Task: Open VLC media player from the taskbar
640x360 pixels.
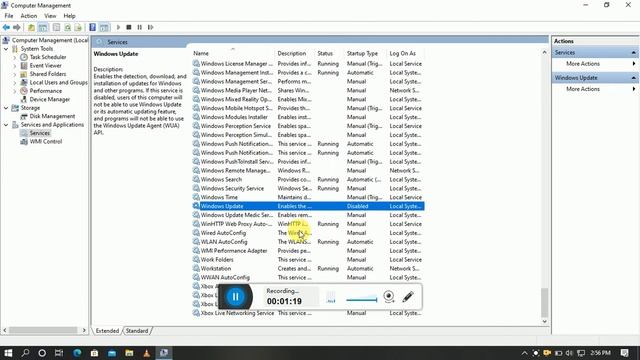Action: point(147,353)
